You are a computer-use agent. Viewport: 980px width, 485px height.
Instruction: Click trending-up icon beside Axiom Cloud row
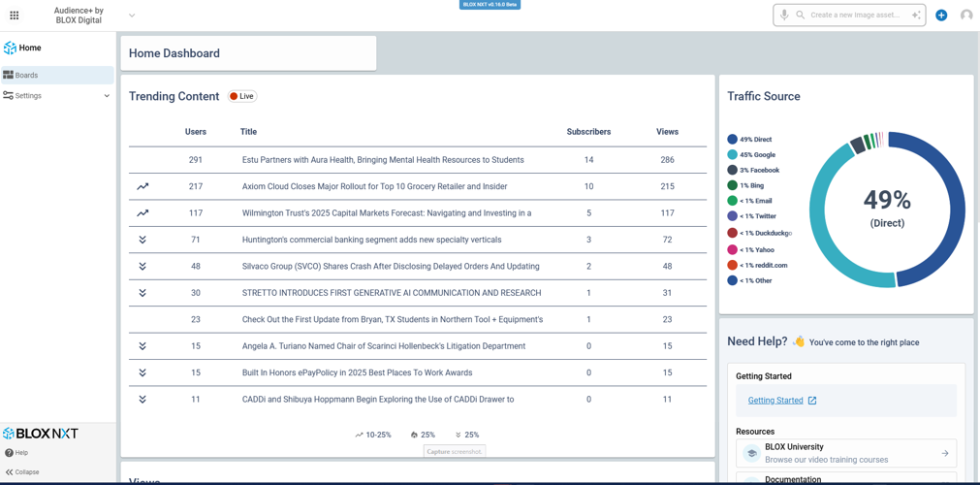[142, 186]
